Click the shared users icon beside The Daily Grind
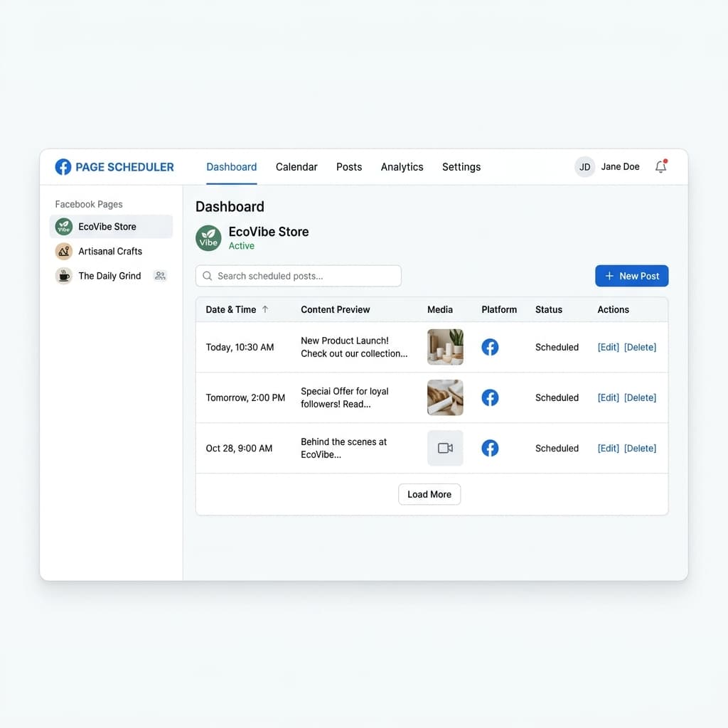Image resolution: width=728 pixels, height=728 pixels. click(160, 276)
